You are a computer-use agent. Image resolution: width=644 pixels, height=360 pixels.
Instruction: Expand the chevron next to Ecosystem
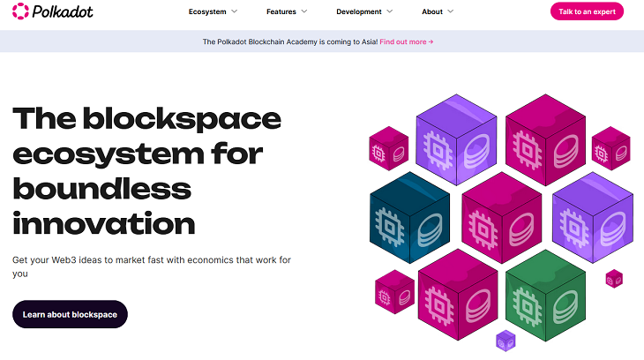(x=234, y=11)
